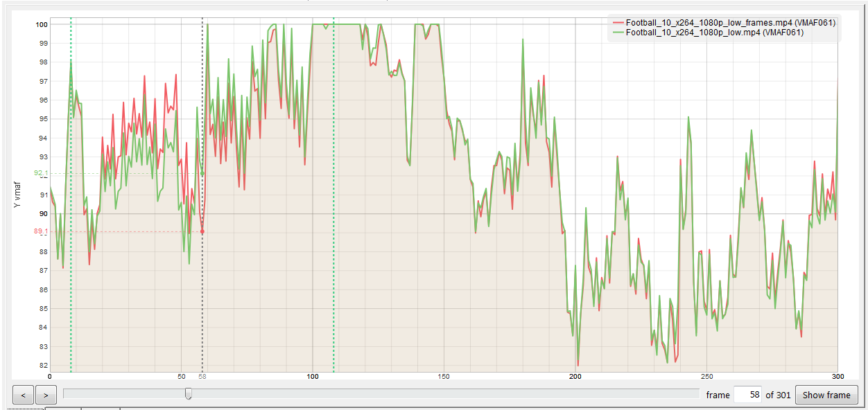Click the 250 tick label on the X axis
Image resolution: width=868 pixels, height=410 pixels.
(x=706, y=376)
